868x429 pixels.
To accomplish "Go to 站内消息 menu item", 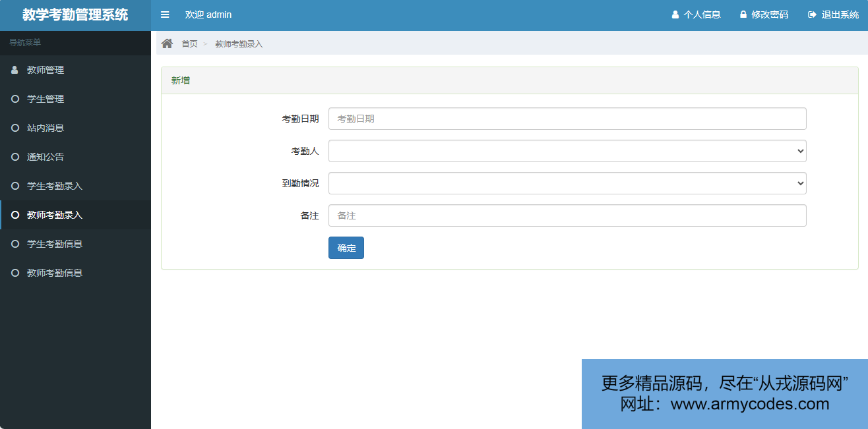I will coord(75,128).
